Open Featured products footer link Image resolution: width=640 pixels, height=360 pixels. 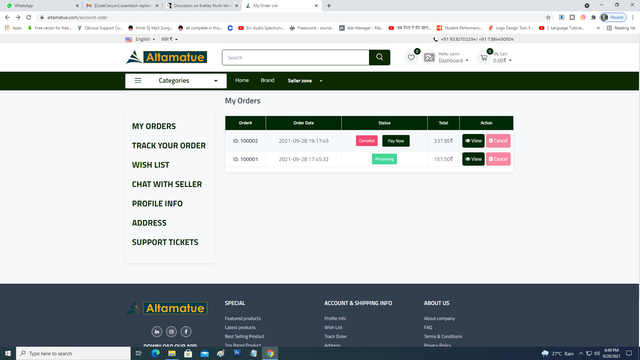[x=242, y=318]
